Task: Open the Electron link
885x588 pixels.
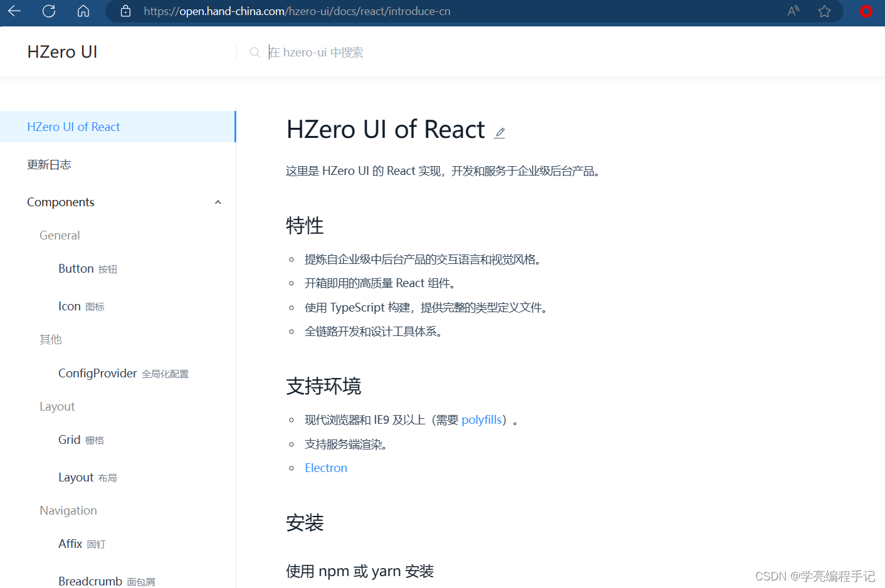Action: click(326, 468)
